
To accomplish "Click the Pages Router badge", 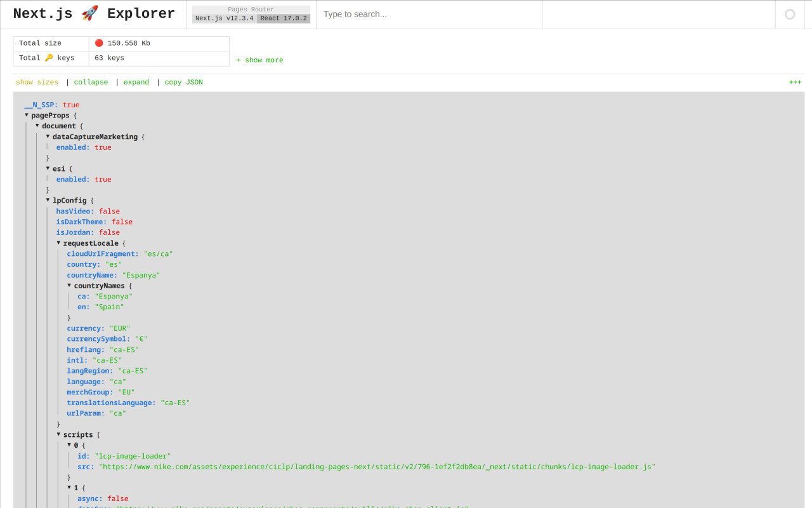I will pos(250,9).
